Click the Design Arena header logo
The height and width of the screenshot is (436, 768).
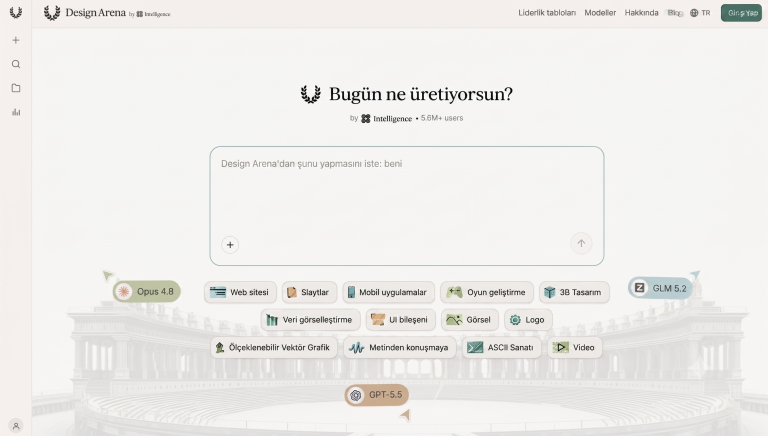coord(85,13)
